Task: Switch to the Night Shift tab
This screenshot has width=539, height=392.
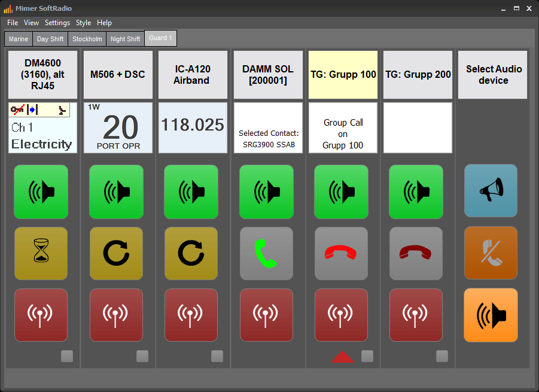Action: click(x=125, y=39)
